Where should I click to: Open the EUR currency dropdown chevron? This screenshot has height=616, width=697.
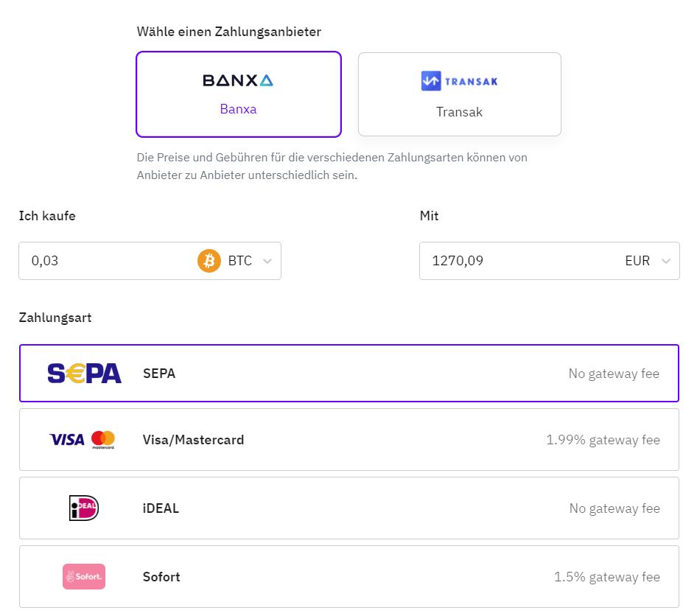tap(666, 262)
